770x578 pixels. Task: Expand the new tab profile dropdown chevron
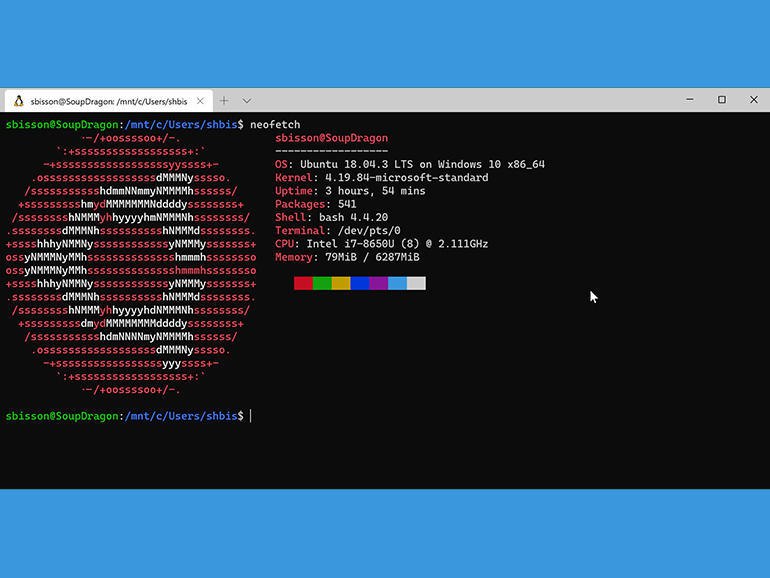click(247, 101)
